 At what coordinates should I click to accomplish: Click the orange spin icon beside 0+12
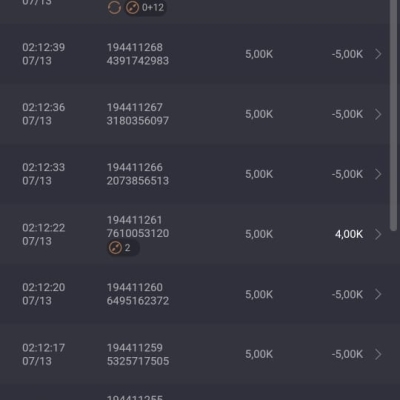pos(132,7)
